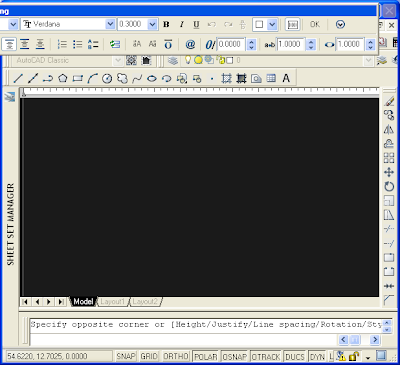Open the layer list dropdown arrow
400x365 pixels.
tap(368, 60)
